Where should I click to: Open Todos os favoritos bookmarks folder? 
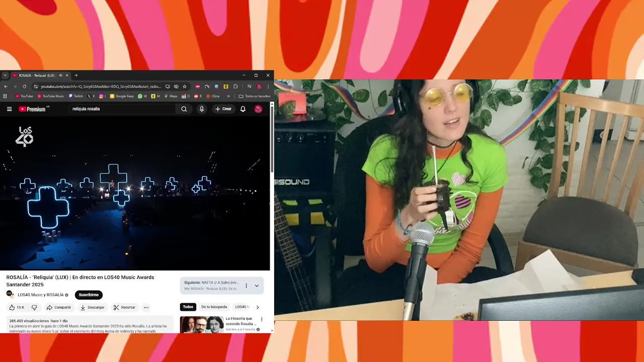pos(255,96)
